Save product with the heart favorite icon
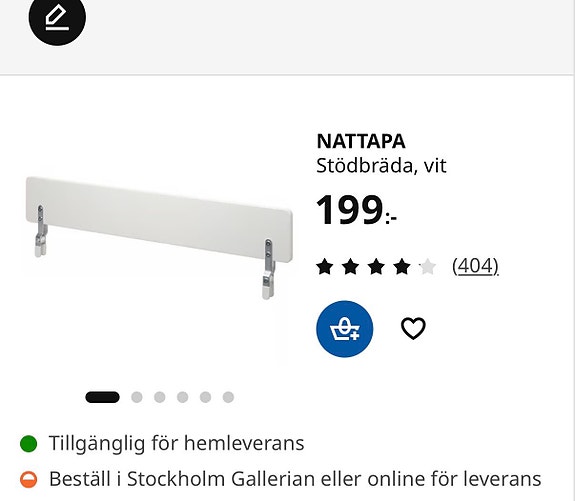 [413, 328]
